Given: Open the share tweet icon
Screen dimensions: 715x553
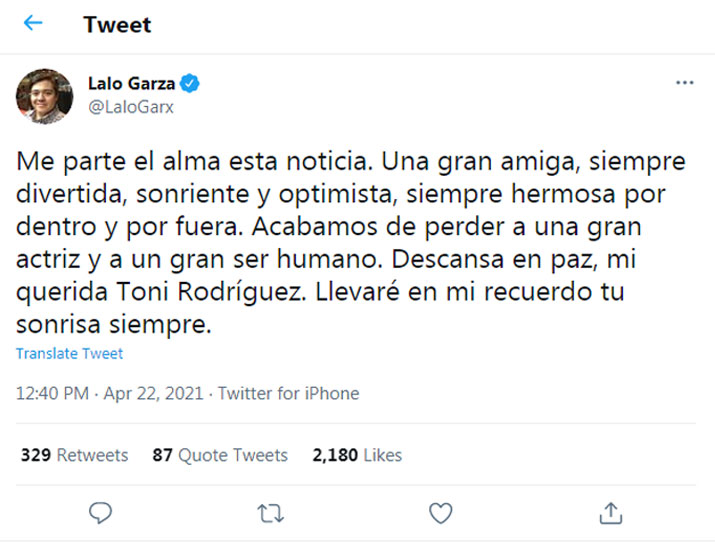Looking at the screenshot, I should 610,513.
